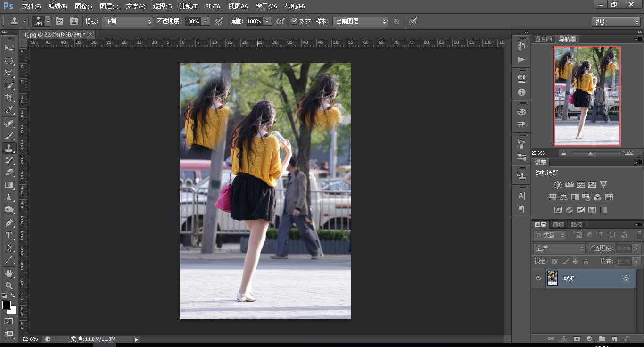The image size is (644, 347).
Task: Click the 背景 layer thumbnail
Action: pos(552,278)
